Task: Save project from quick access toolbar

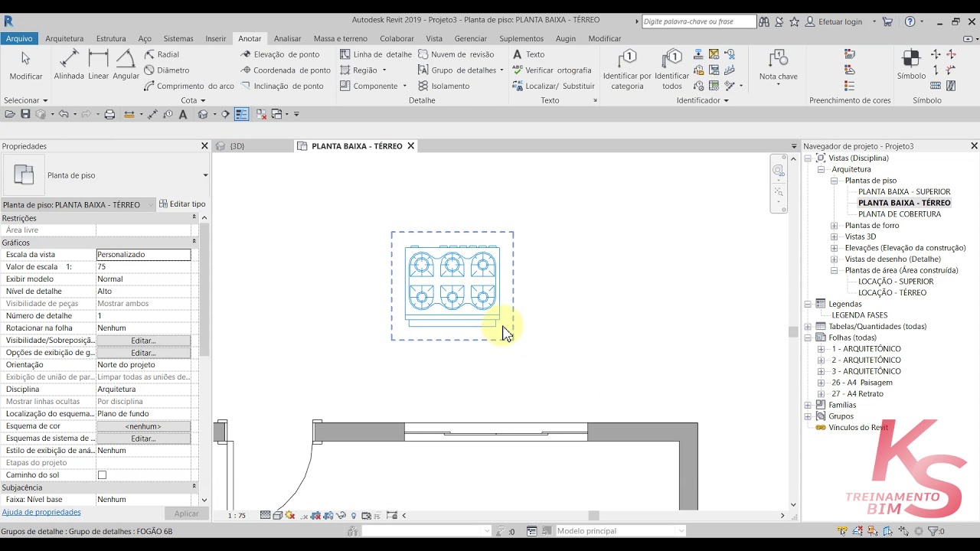Action: (x=25, y=114)
